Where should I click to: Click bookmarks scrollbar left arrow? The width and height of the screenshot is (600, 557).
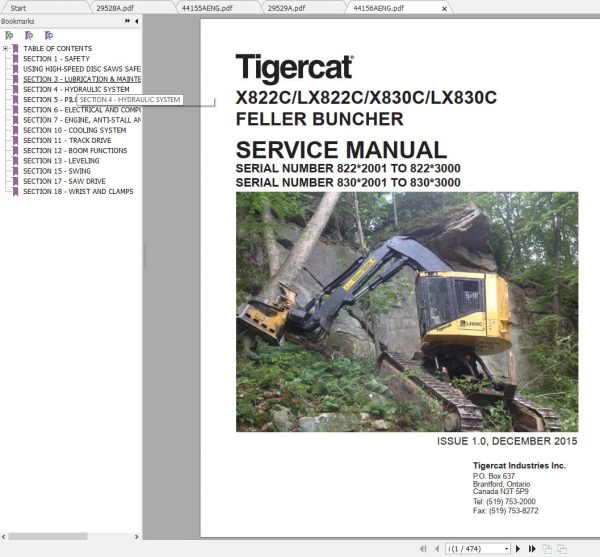point(4,537)
